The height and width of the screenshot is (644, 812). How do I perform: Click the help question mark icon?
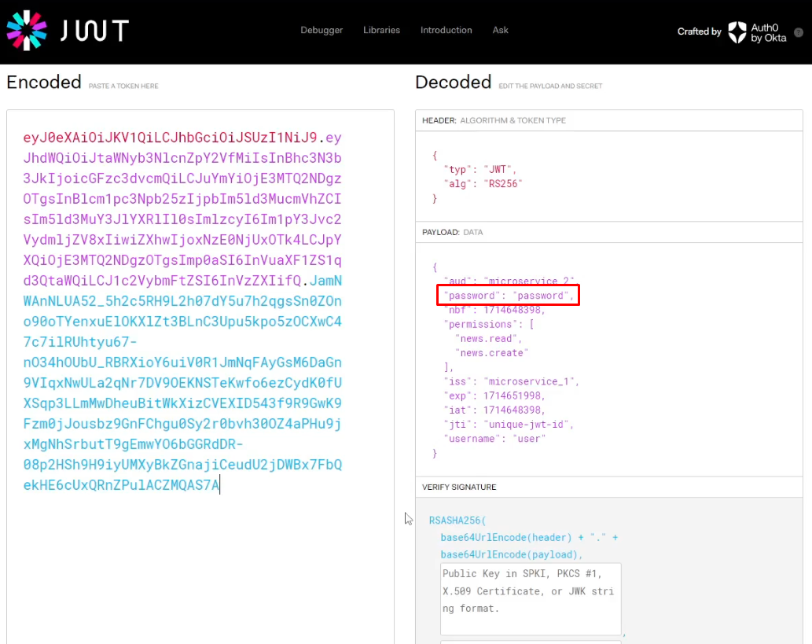(x=799, y=32)
